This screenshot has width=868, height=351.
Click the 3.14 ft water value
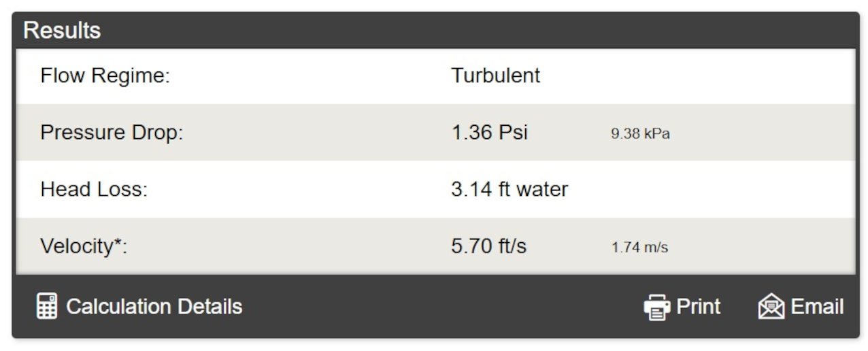pyautogui.click(x=510, y=189)
